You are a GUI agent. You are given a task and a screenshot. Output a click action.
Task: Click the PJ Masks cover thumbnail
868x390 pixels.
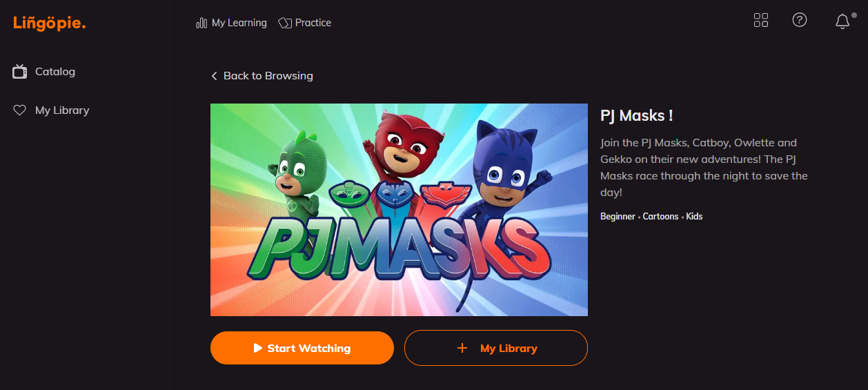(x=399, y=210)
